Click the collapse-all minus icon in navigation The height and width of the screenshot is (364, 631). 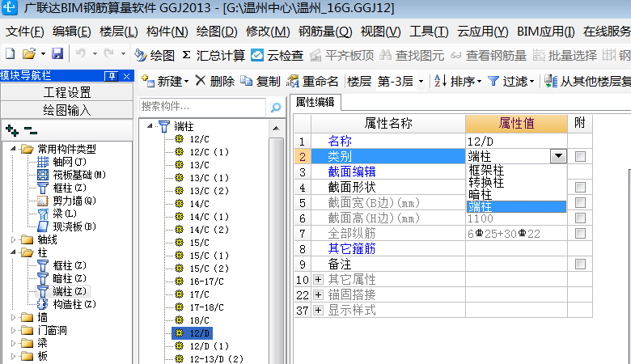click(31, 130)
